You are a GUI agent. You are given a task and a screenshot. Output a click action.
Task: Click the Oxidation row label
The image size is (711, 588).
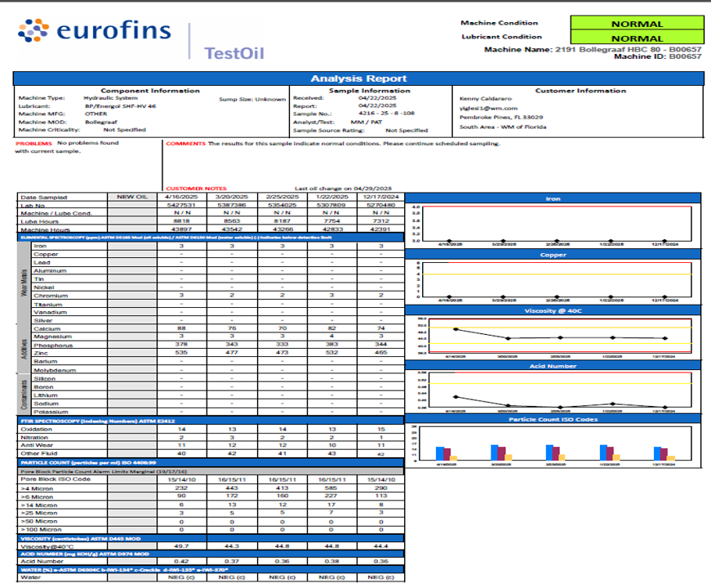coord(36,430)
